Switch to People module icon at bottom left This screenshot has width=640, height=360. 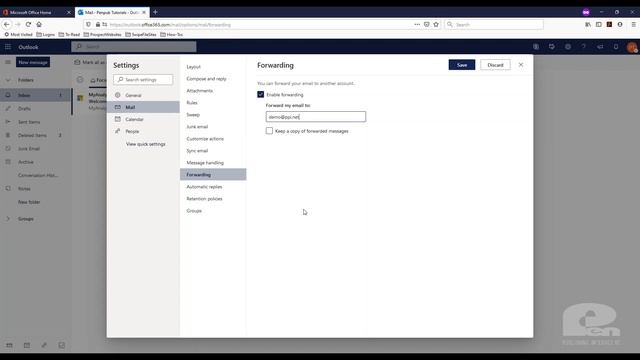(x=44, y=345)
